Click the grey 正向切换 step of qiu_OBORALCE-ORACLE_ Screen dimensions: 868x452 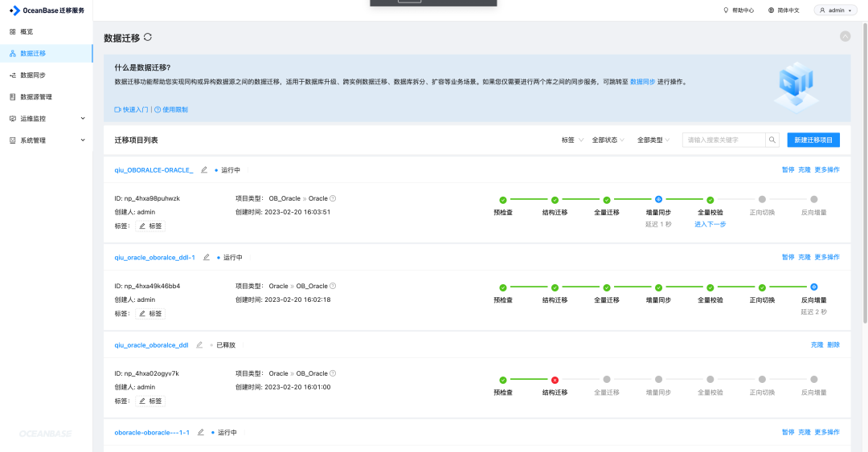762,199
